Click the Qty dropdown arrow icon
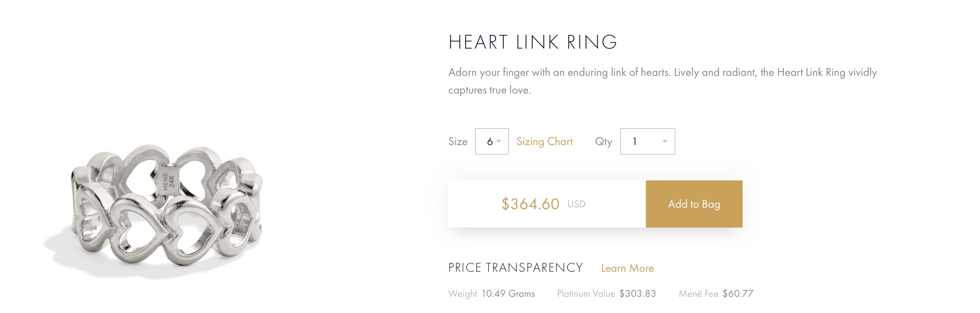Screen dimensions: 980x313 pos(665,141)
